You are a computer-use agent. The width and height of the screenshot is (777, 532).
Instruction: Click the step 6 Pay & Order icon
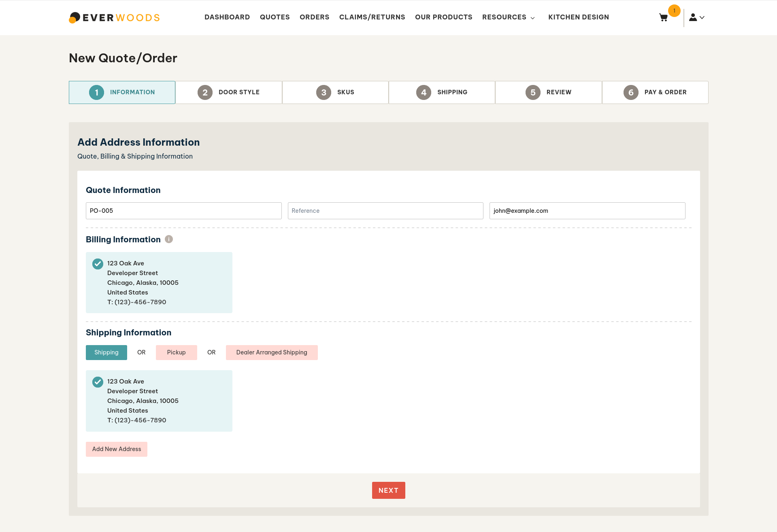pos(631,92)
